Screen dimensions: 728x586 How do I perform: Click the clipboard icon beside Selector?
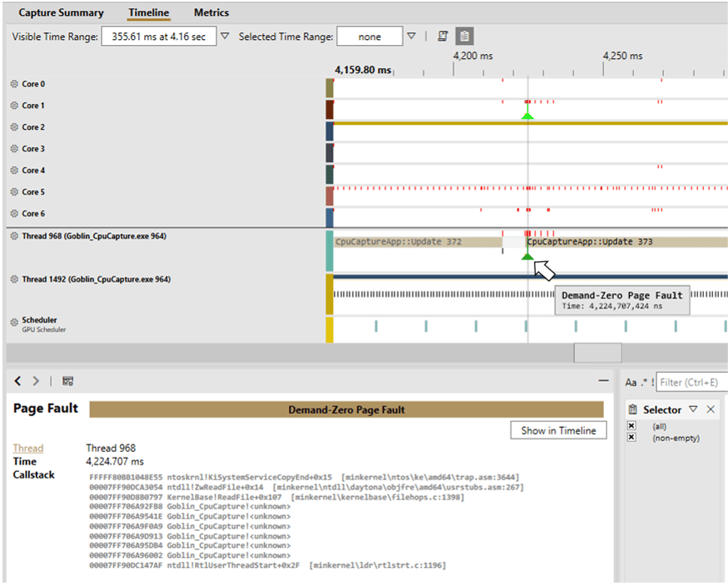(x=632, y=410)
